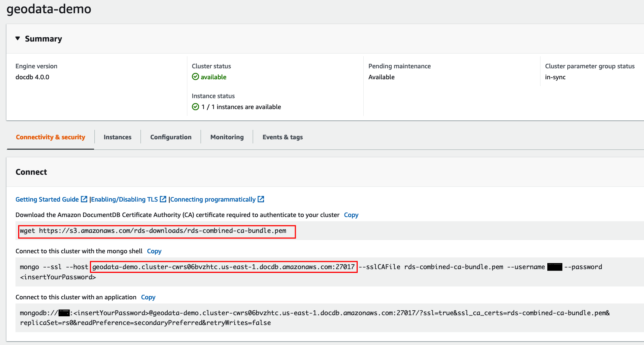Copy the application connection string
Viewport: 644px width, 345px height.
(x=148, y=297)
